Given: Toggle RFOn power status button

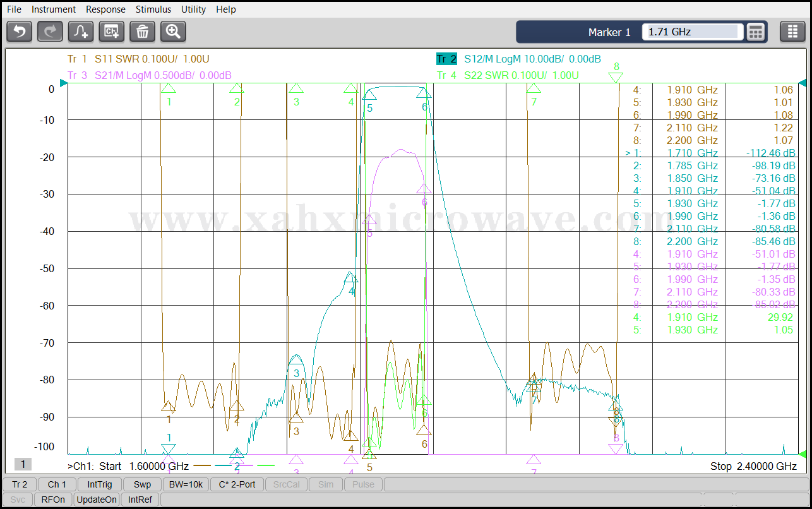Looking at the screenshot, I should point(53,500).
